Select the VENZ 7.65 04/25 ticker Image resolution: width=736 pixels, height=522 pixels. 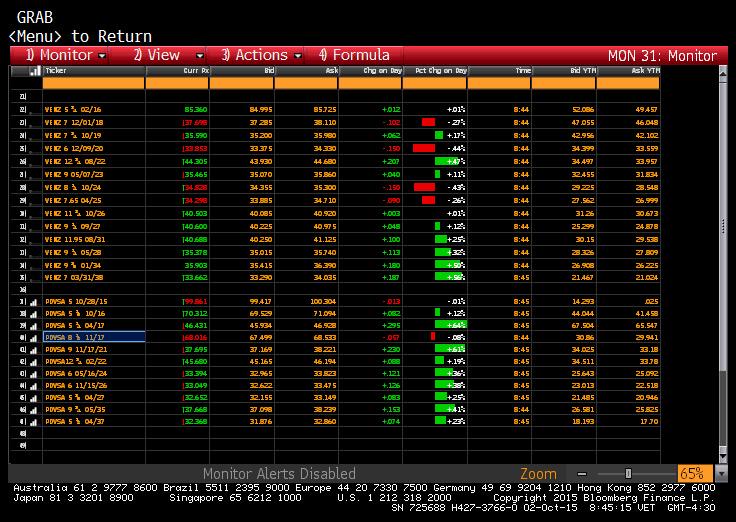pos(73,200)
